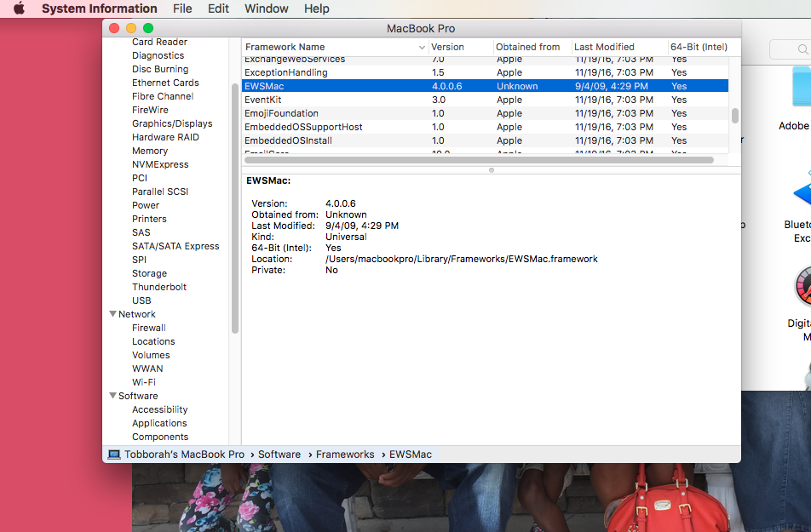Select NVMExpress in sidebar
The height and width of the screenshot is (532, 811).
point(160,164)
